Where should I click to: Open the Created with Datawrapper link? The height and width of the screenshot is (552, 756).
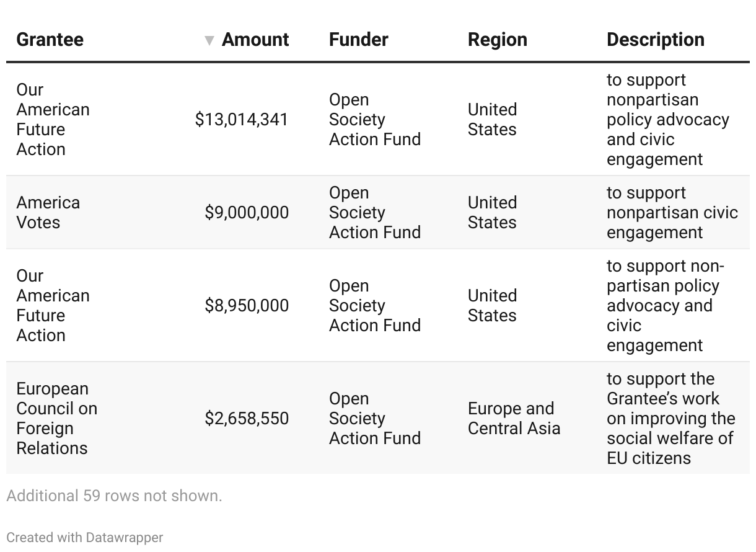coord(84,537)
